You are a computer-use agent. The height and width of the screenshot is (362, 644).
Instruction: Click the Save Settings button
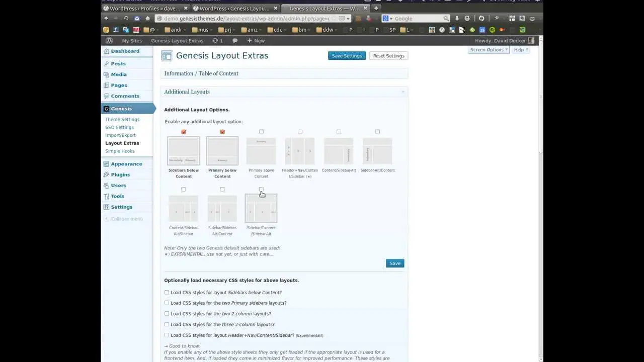click(x=347, y=56)
